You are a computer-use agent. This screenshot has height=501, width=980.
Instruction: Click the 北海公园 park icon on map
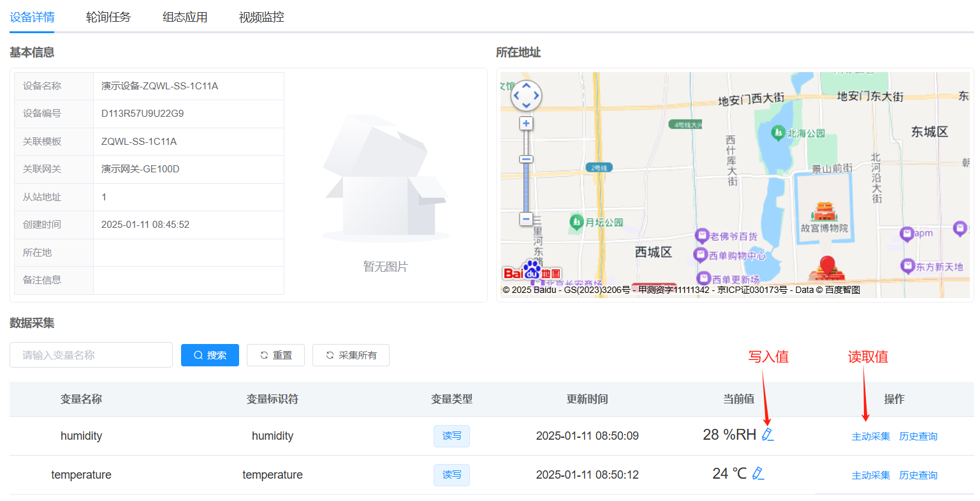coord(778,133)
